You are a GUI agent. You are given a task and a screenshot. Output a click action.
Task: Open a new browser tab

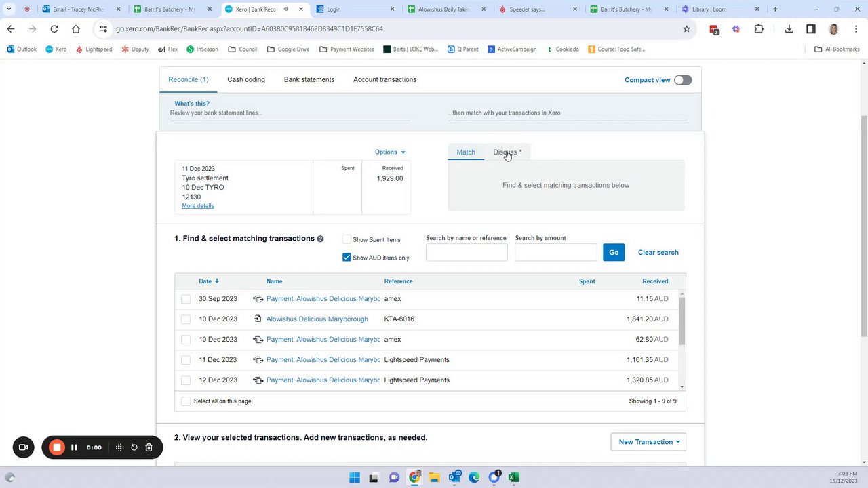point(775,9)
